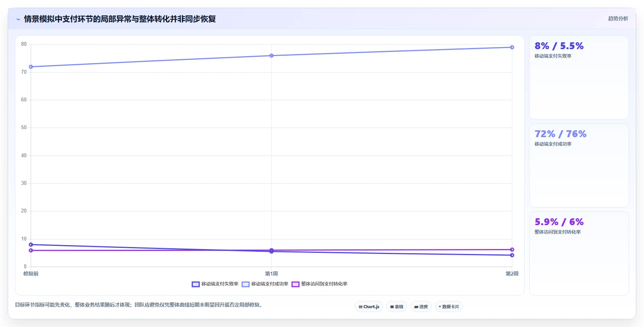Click the 趋势分析 tag
The image size is (644, 327).
click(618, 18)
